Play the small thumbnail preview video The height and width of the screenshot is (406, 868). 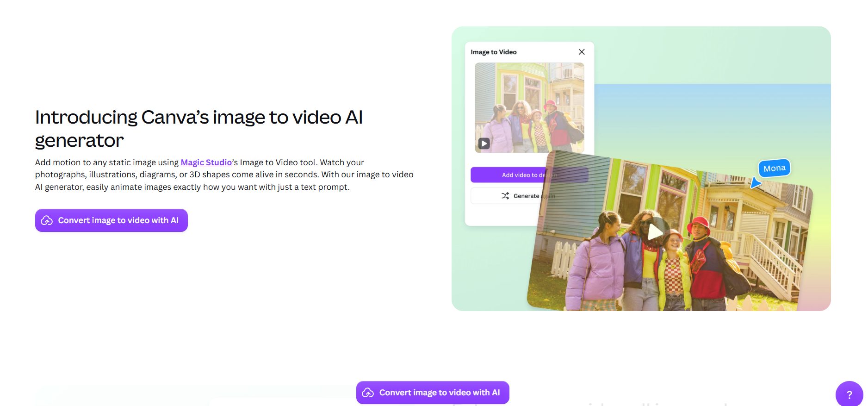tap(484, 144)
